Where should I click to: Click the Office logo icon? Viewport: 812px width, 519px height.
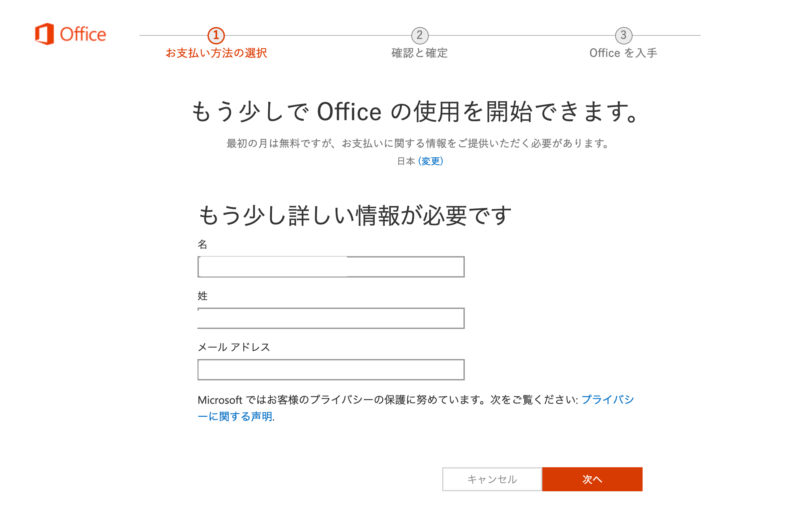[x=44, y=34]
